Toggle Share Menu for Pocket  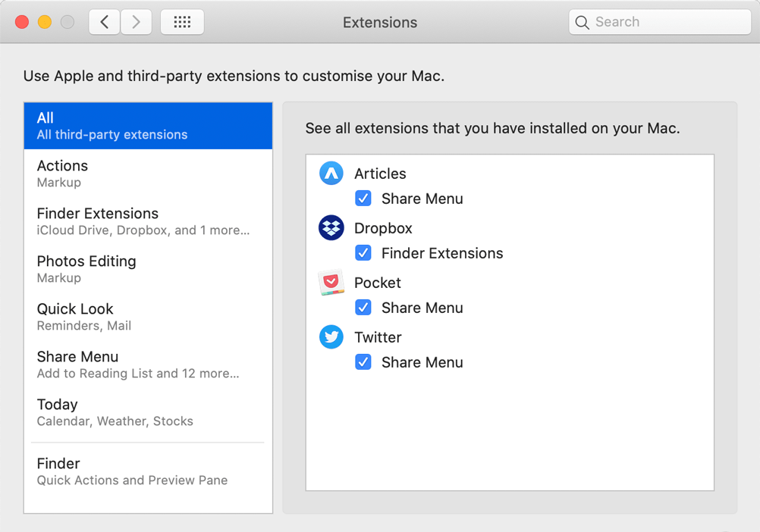point(363,307)
